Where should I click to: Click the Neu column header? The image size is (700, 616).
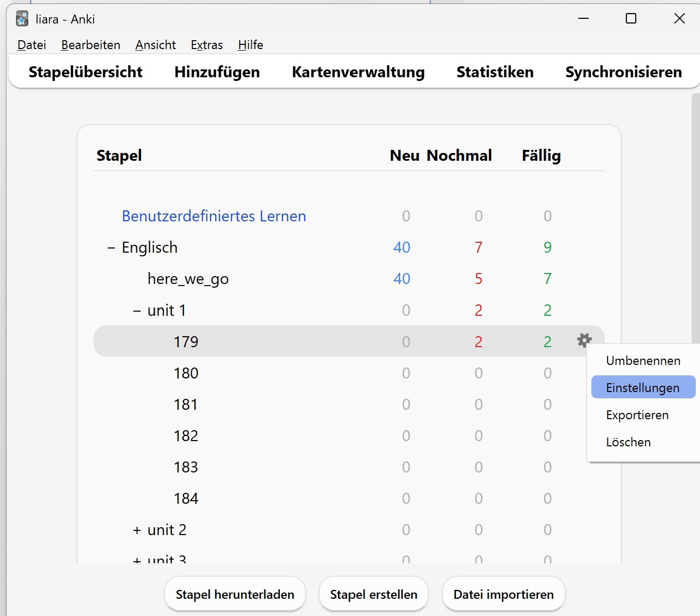pos(405,156)
